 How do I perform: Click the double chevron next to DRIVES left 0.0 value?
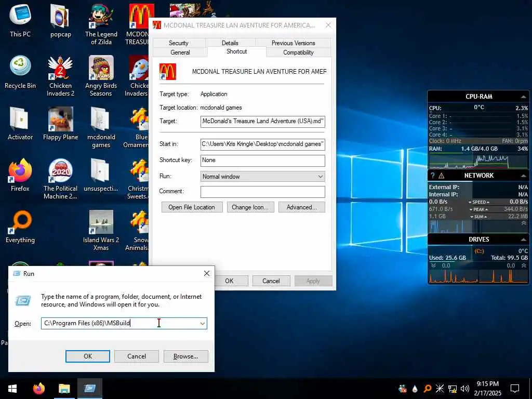(x=433, y=265)
